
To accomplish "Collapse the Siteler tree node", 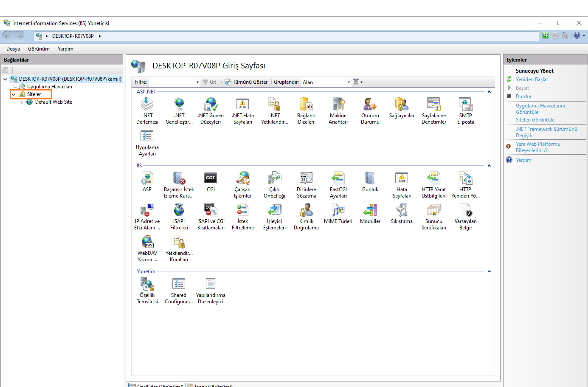I will click(x=13, y=94).
